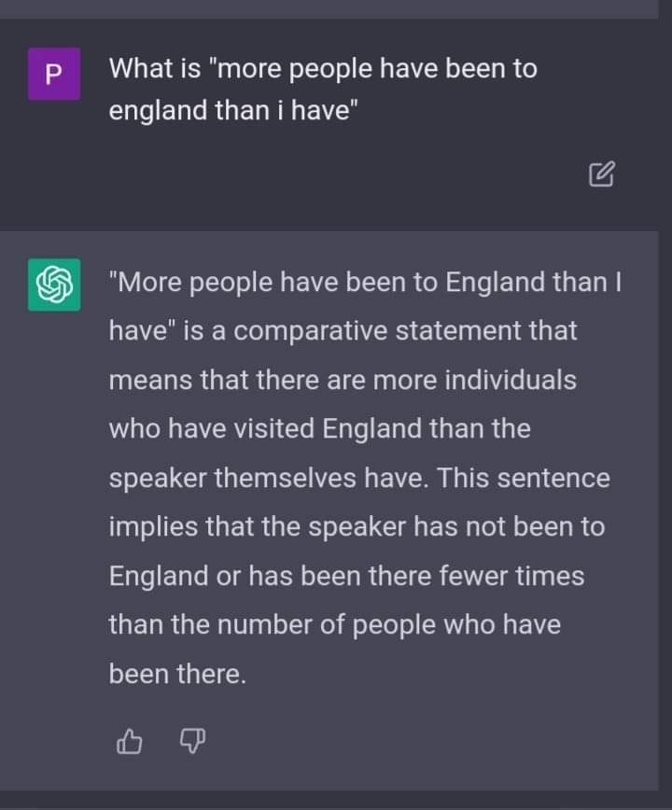Click the edit message pencil icon
The image size is (672, 810).
602,174
